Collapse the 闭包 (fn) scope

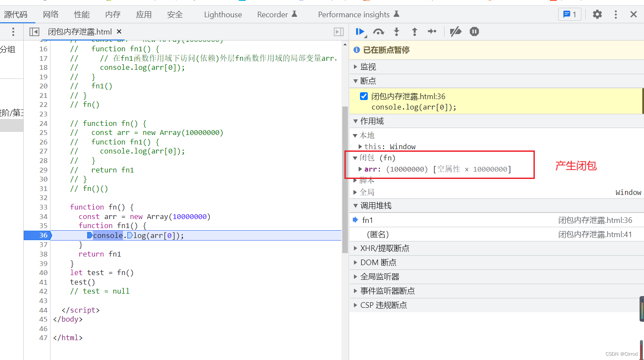355,158
